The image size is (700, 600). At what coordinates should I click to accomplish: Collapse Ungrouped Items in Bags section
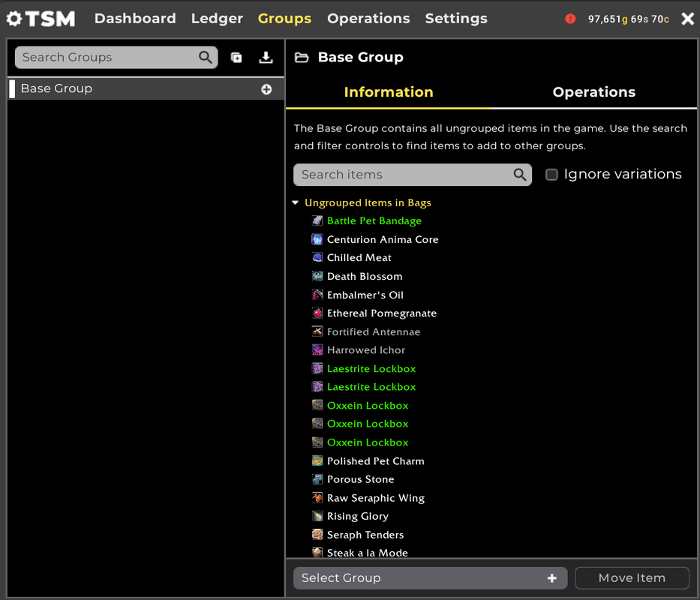[x=295, y=202]
